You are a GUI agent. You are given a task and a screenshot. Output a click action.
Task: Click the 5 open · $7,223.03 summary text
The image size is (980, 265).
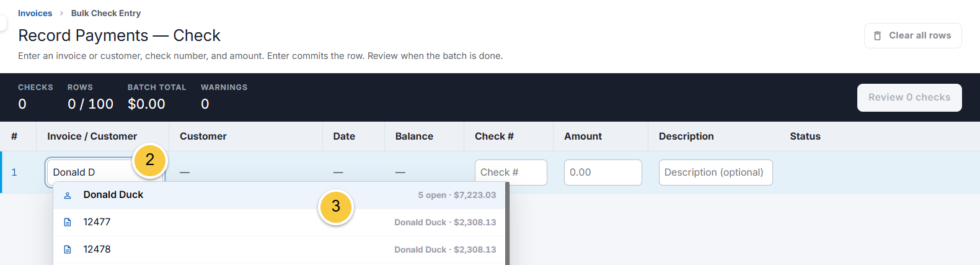pyautogui.click(x=457, y=195)
